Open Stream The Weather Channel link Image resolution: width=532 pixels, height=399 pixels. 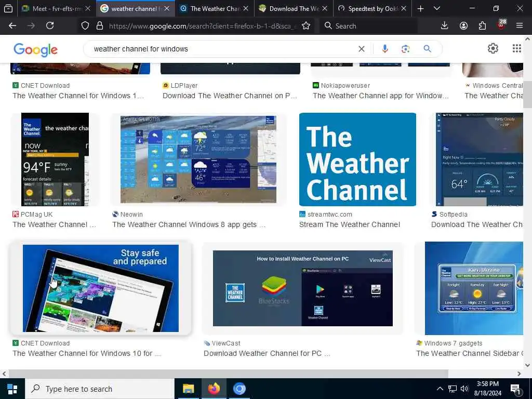pyautogui.click(x=350, y=224)
